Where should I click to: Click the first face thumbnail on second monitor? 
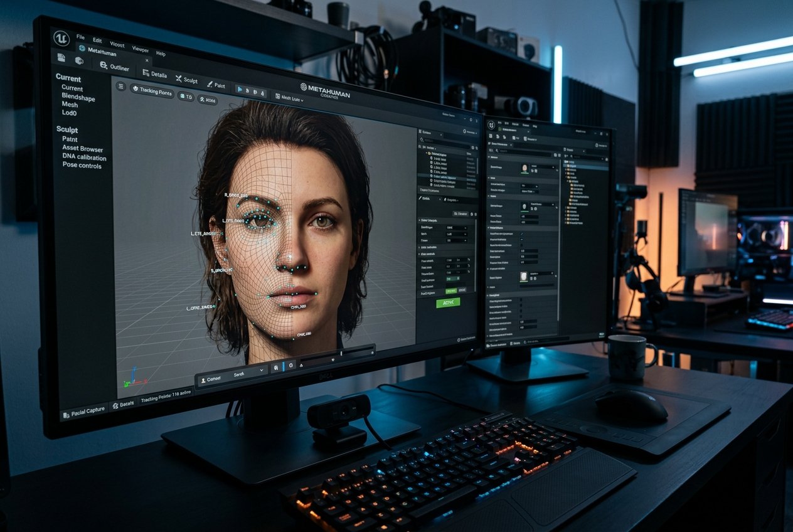pyautogui.click(x=524, y=168)
